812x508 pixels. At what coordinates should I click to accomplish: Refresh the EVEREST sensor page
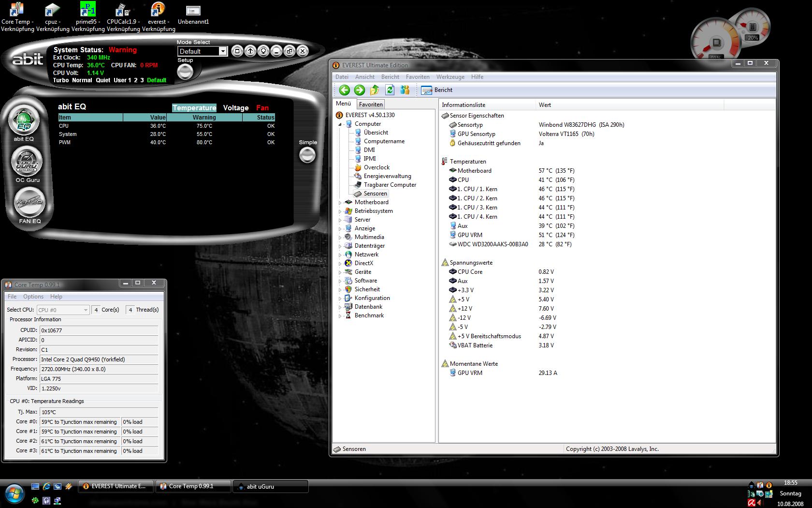390,90
